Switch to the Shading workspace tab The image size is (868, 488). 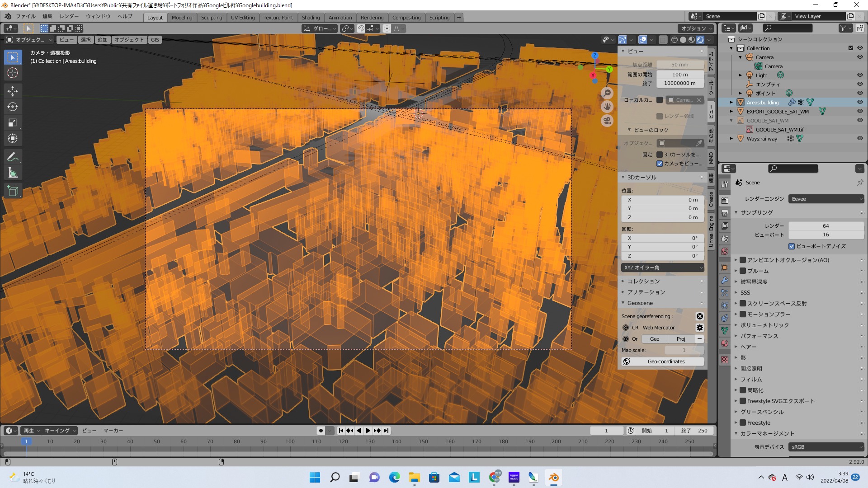point(311,17)
